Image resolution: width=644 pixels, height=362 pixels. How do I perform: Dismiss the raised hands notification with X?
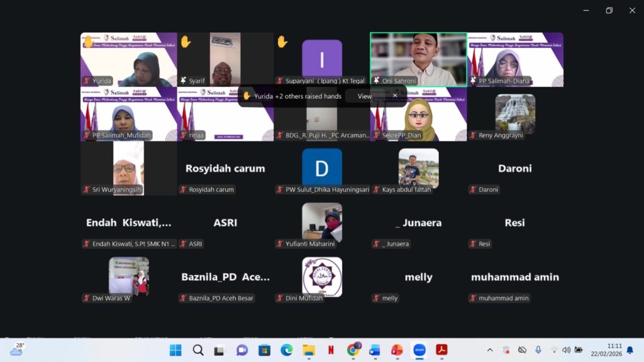pos(395,96)
